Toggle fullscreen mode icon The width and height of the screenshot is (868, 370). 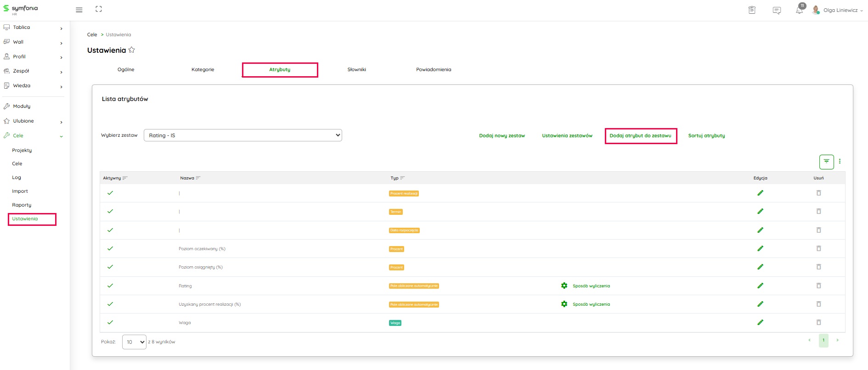(x=98, y=9)
